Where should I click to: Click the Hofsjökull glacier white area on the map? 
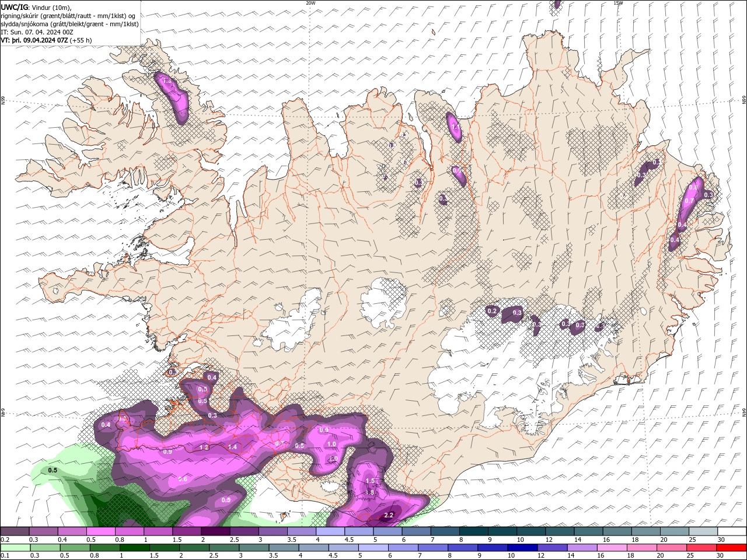tap(383, 302)
